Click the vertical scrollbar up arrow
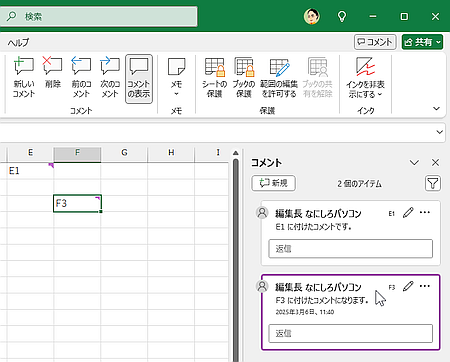Viewport: 450px width, 362px height. tap(236, 153)
